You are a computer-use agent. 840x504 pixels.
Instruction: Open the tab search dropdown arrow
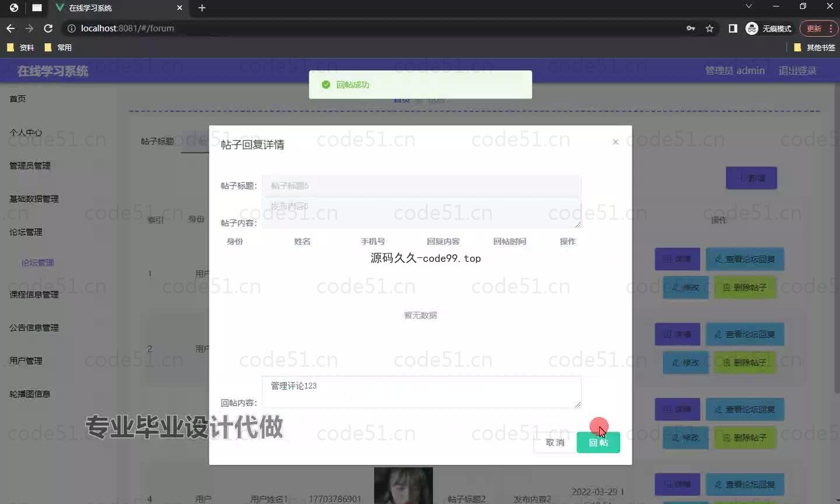tap(749, 6)
